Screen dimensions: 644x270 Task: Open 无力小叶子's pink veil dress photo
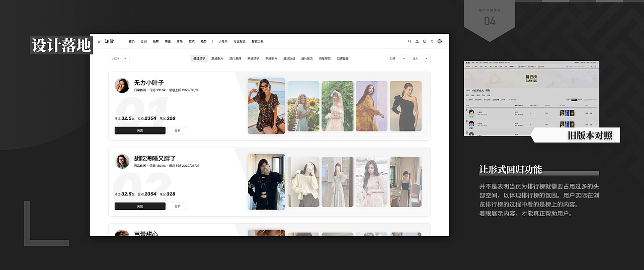click(338, 106)
